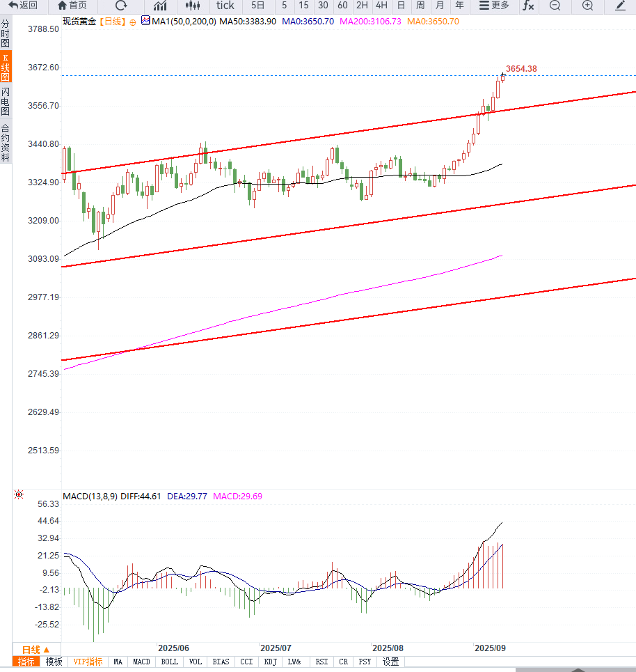Apply the CR indicator
636x672 pixels.
click(344, 662)
